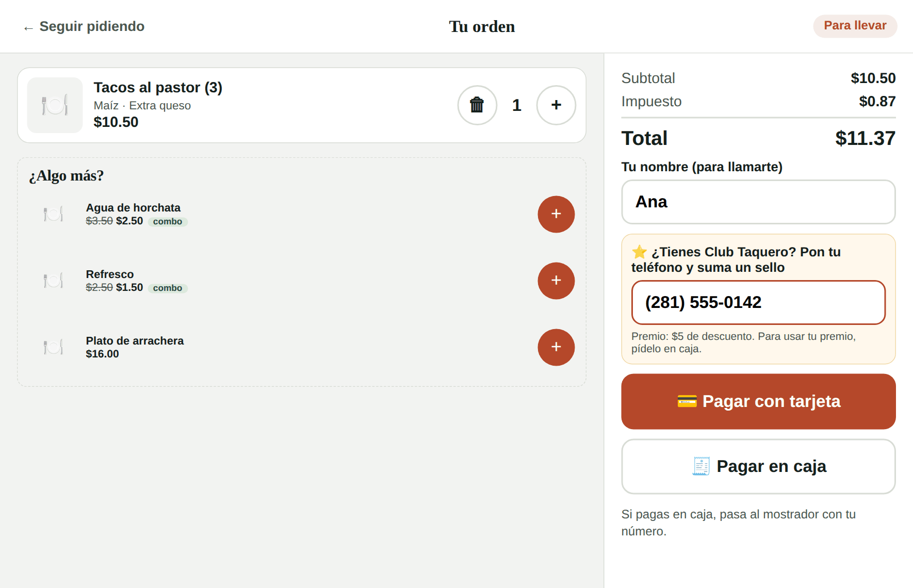Image resolution: width=913 pixels, height=588 pixels.
Task: Pay with Pagar con tarjeta button
Action: [x=758, y=401]
